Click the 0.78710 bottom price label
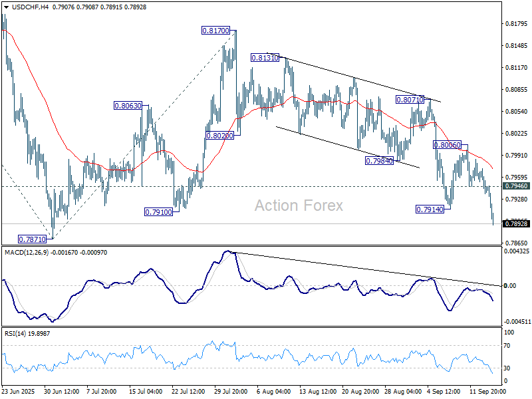The image size is (532, 399). pos(32,239)
